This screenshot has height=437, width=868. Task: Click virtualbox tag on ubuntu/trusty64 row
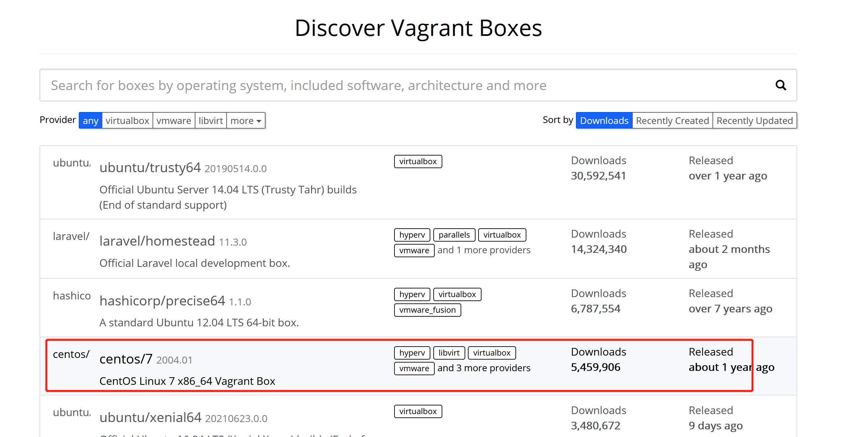click(x=418, y=162)
